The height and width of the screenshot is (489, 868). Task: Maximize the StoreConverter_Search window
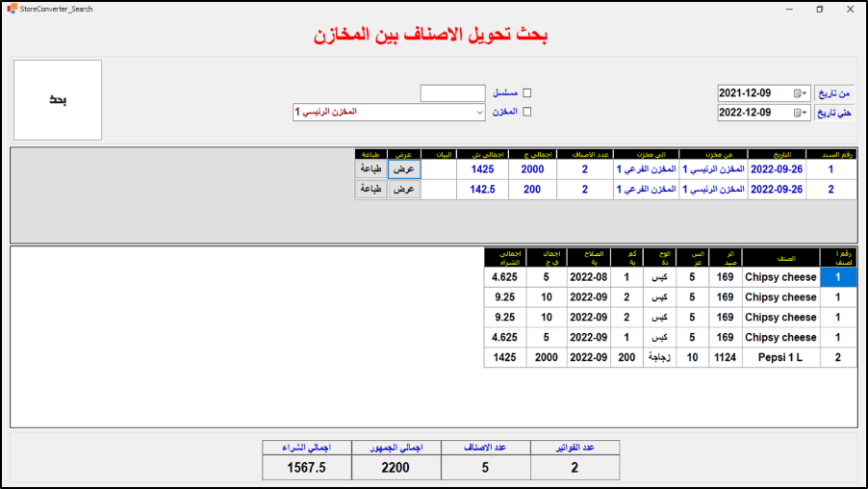click(x=820, y=9)
